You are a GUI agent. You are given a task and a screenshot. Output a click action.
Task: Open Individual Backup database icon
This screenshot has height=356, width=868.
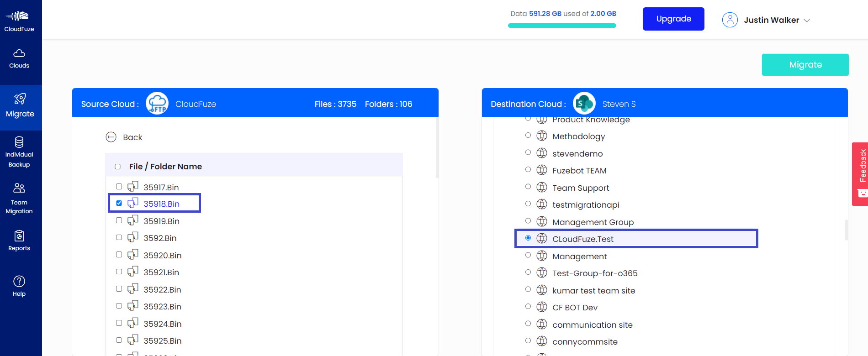coord(19,142)
